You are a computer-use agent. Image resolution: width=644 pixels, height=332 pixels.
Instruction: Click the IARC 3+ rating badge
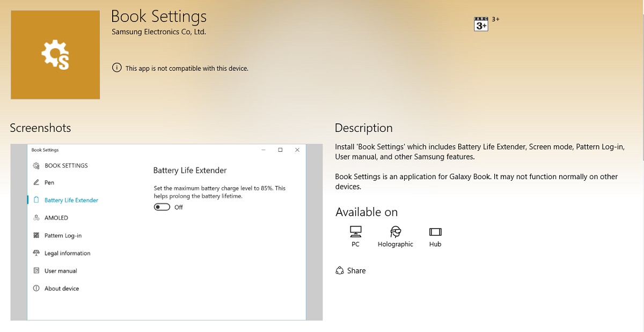click(481, 24)
